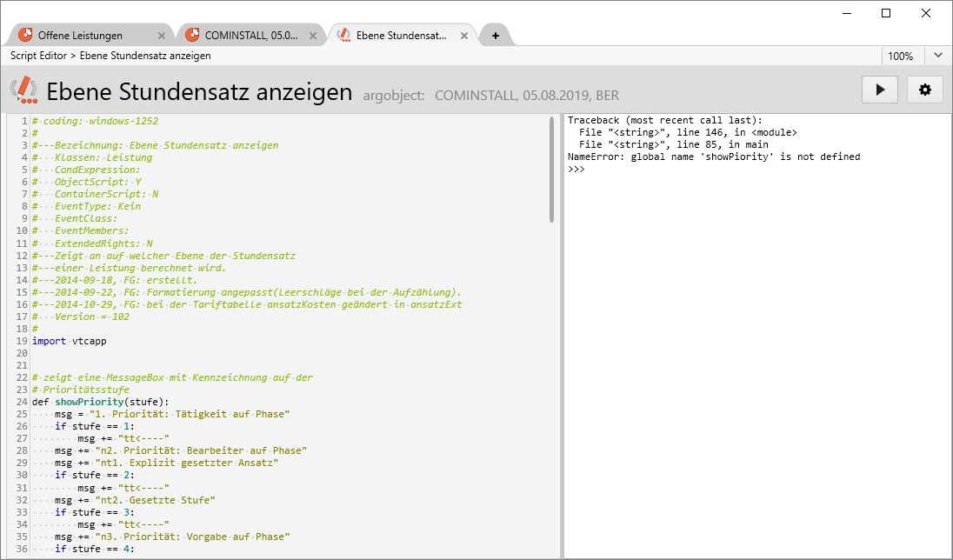
Task: Click the output console prompt >>>
Action: tap(576, 169)
